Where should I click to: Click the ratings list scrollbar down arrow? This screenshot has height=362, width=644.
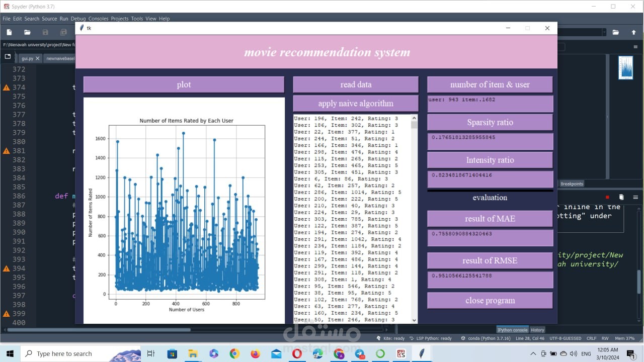414,320
